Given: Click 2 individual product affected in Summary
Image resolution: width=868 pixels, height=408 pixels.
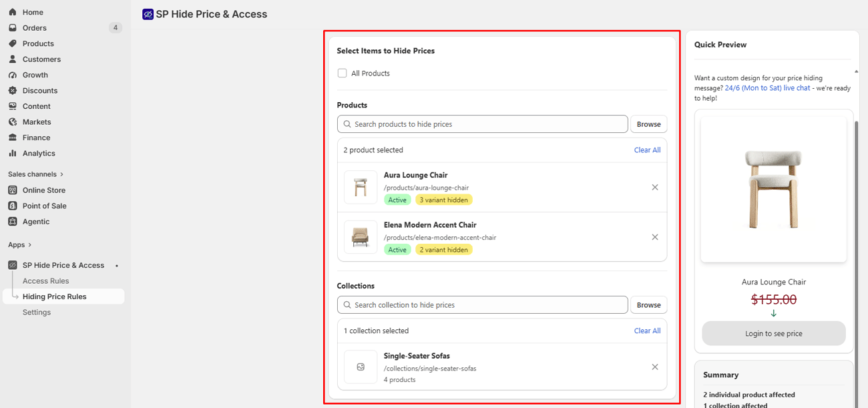Looking at the screenshot, I should point(749,395).
